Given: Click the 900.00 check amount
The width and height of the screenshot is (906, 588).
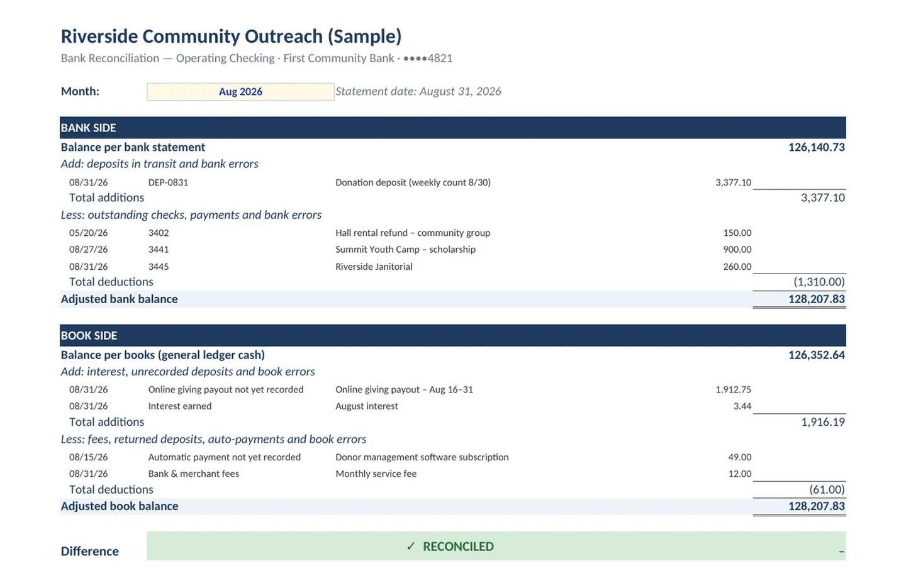Looking at the screenshot, I should (737, 250).
